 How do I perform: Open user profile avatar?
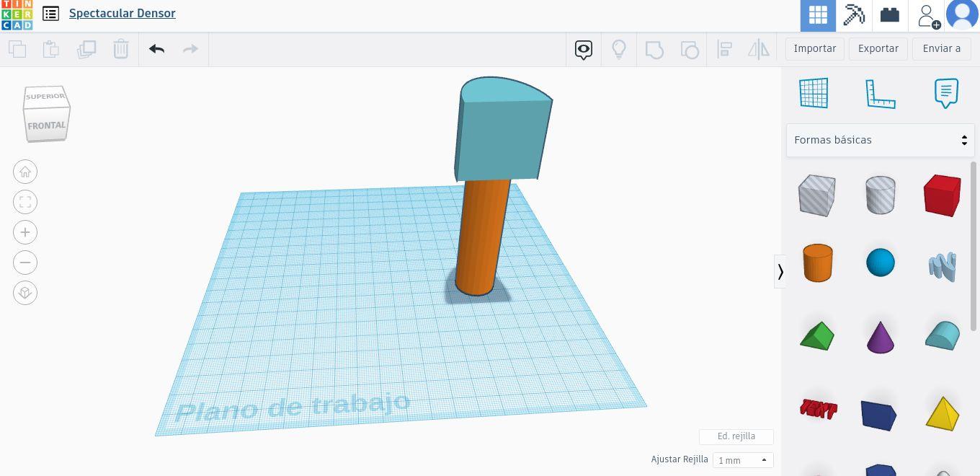pyautogui.click(x=962, y=15)
